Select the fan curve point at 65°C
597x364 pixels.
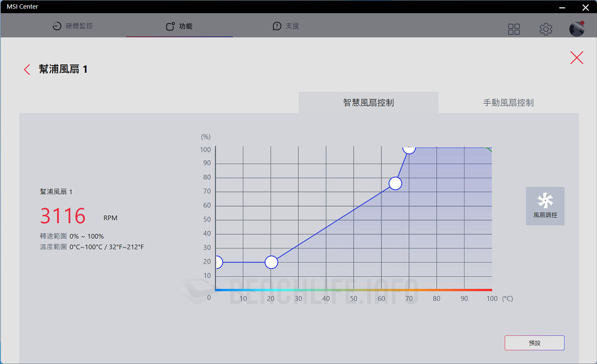coord(395,183)
